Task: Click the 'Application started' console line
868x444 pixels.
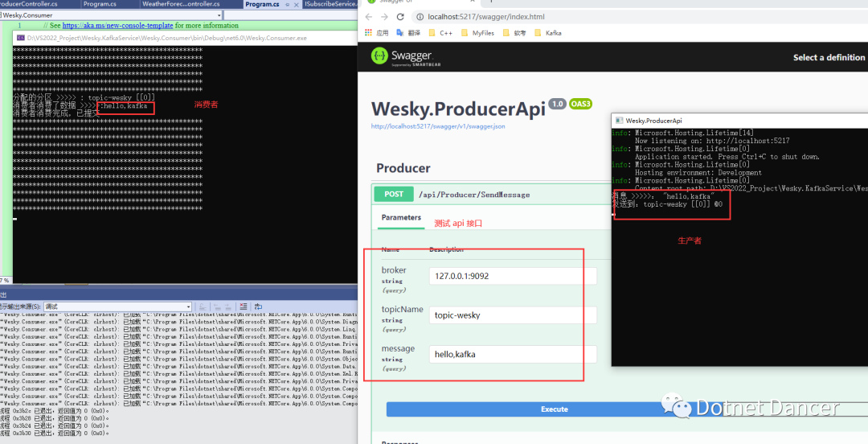Action: click(x=727, y=157)
